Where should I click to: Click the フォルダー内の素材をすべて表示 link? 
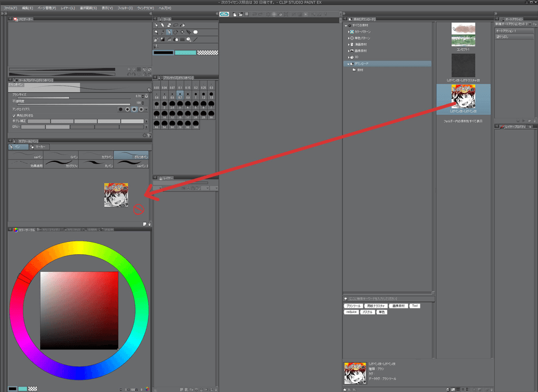(463, 121)
